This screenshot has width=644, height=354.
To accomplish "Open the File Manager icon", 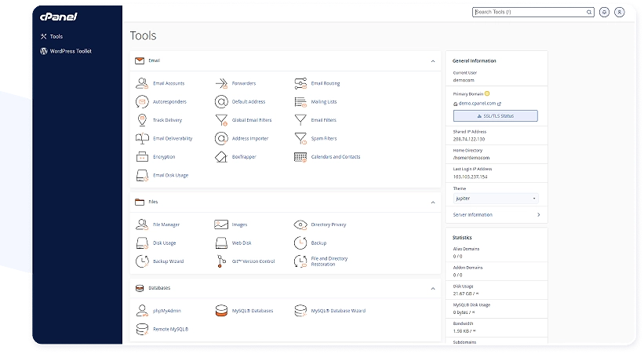I will [142, 224].
